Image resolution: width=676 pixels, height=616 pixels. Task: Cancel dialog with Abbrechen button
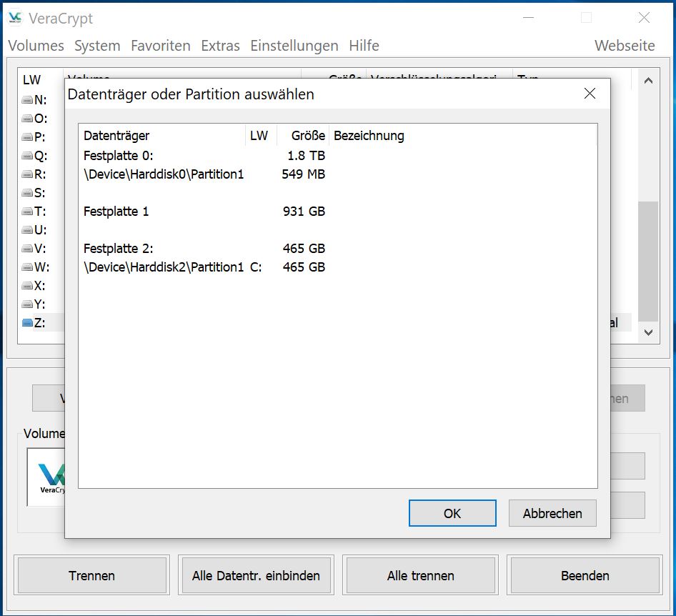(552, 513)
